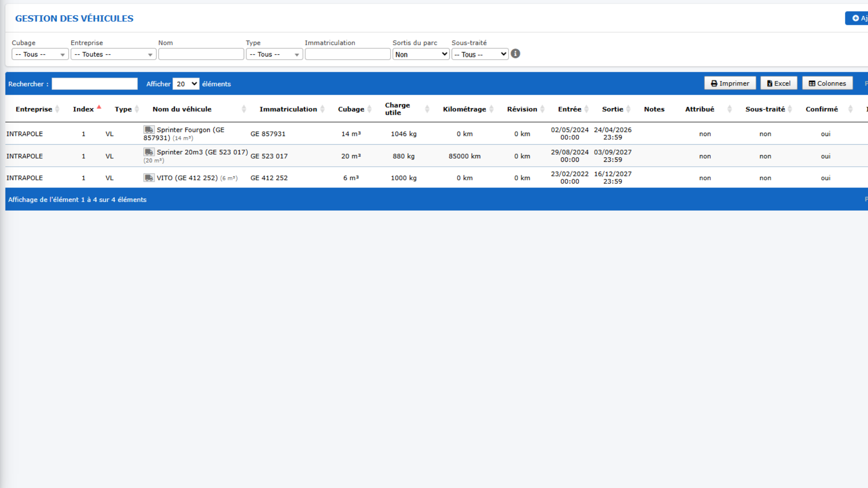Sort by the Index column arrow

pyautogui.click(x=99, y=108)
